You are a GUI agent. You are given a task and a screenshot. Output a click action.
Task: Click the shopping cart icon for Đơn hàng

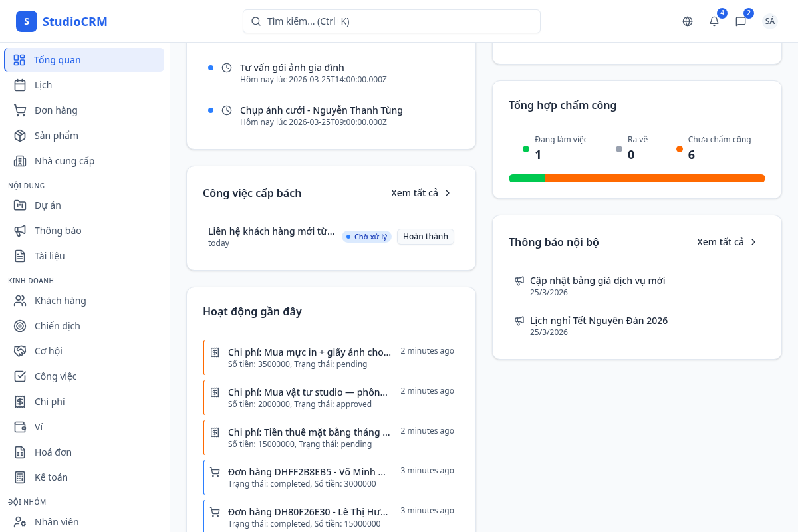[x=20, y=110]
